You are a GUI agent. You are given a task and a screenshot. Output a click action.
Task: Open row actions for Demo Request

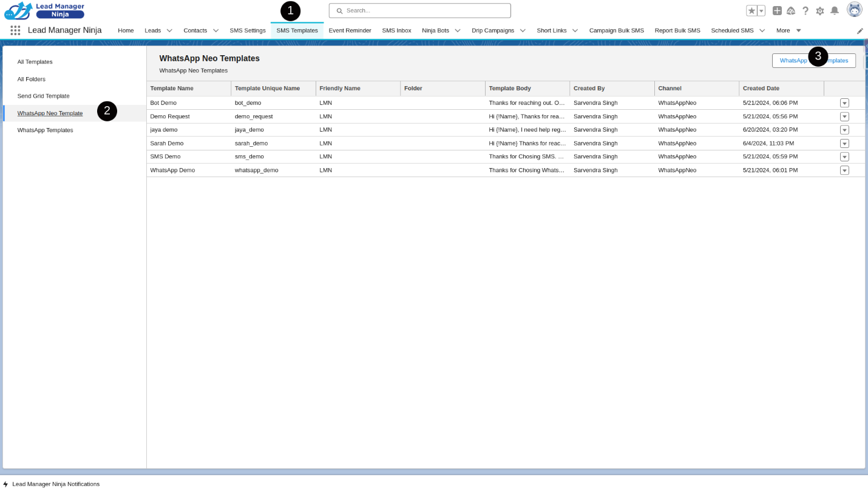point(844,116)
